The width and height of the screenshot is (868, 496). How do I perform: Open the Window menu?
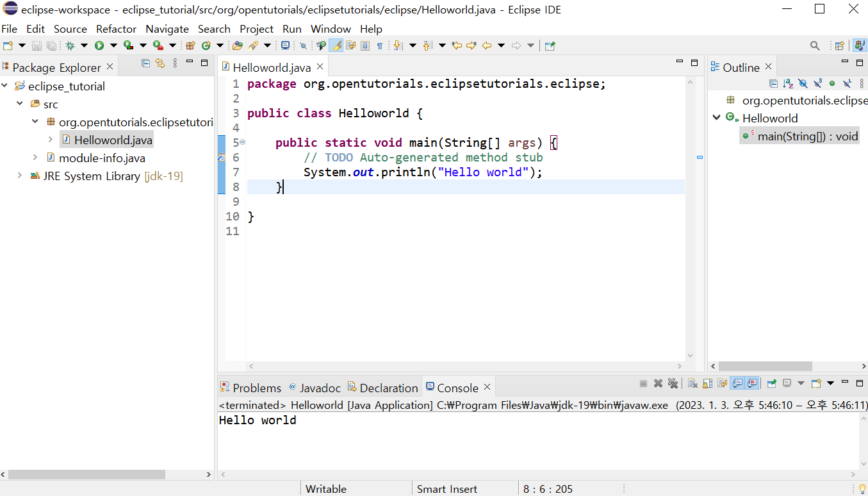point(331,29)
